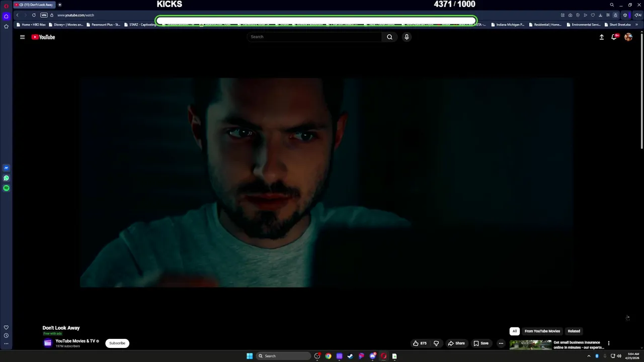The width and height of the screenshot is (644, 362).
Task: Open the Home • HBO Max bookmark
Action: coord(31,25)
